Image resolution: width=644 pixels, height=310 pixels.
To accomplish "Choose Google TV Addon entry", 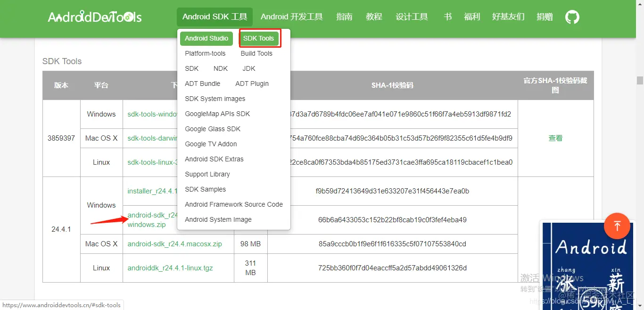I will (211, 144).
